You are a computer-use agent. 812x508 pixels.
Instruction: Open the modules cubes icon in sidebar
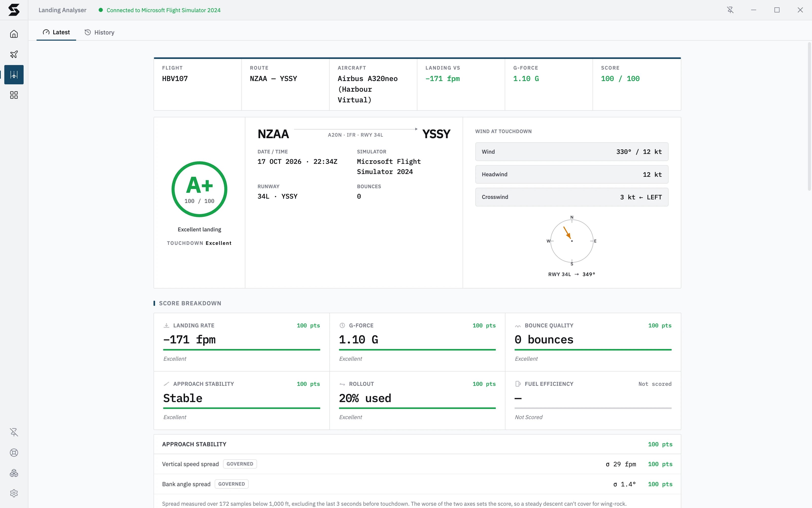click(14, 473)
